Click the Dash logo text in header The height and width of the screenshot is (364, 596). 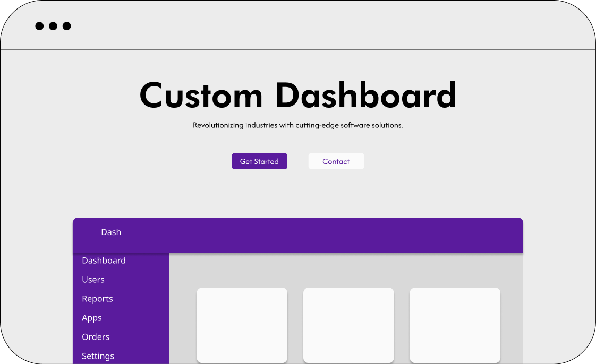(x=111, y=232)
